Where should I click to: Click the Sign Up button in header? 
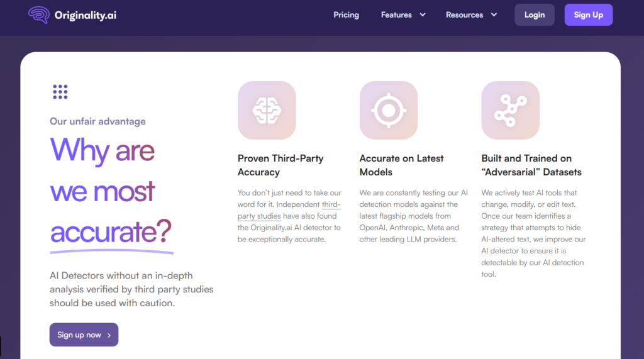pos(589,15)
